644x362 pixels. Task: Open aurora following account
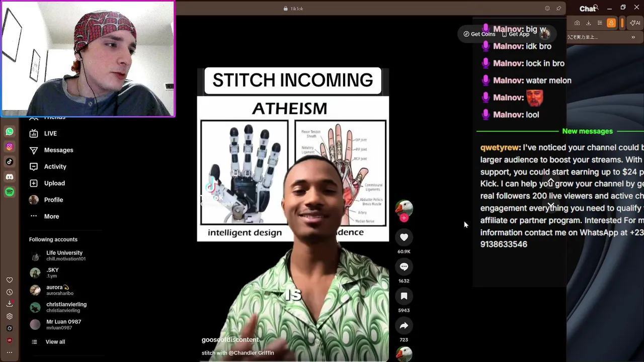pyautogui.click(x=51, y=290)
